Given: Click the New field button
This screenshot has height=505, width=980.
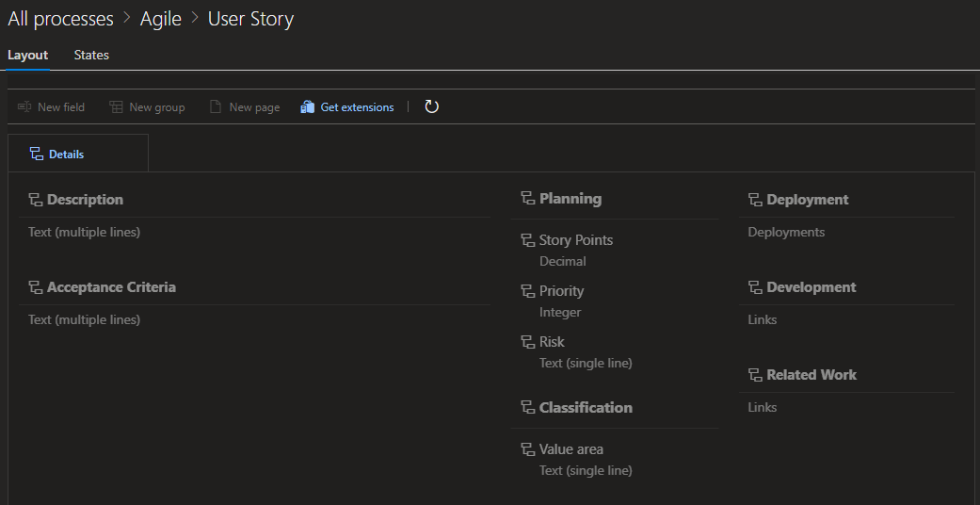Looking at the screenshot, I should [x=51, y=107].
